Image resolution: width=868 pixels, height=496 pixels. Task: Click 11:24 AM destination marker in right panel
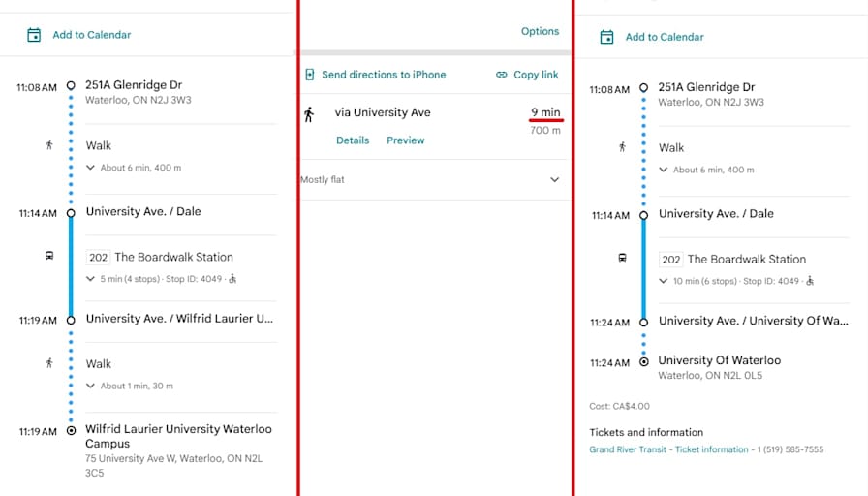tap(644, 362)
